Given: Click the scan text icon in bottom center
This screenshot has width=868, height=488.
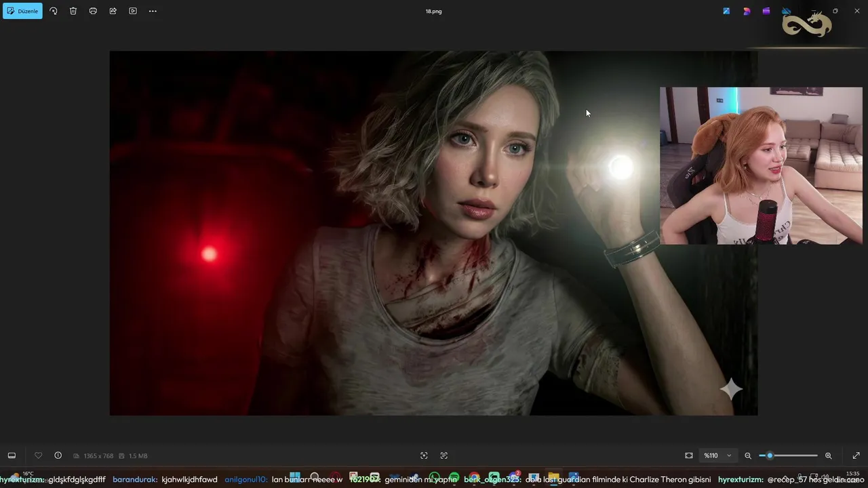Looking at the screenshot, I should (x=444, y=455).
